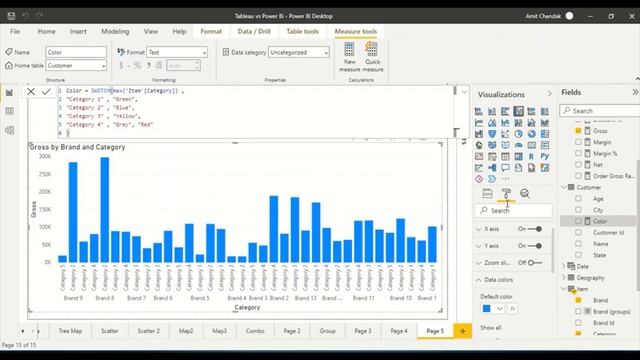Collapse the Customer table
The image size is (640, 360).
[x=564, y=187]
